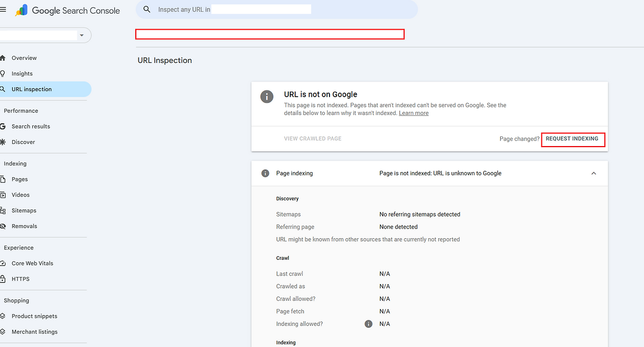
Task: Open the hamburger navigation menu
Action: [3, 10]
